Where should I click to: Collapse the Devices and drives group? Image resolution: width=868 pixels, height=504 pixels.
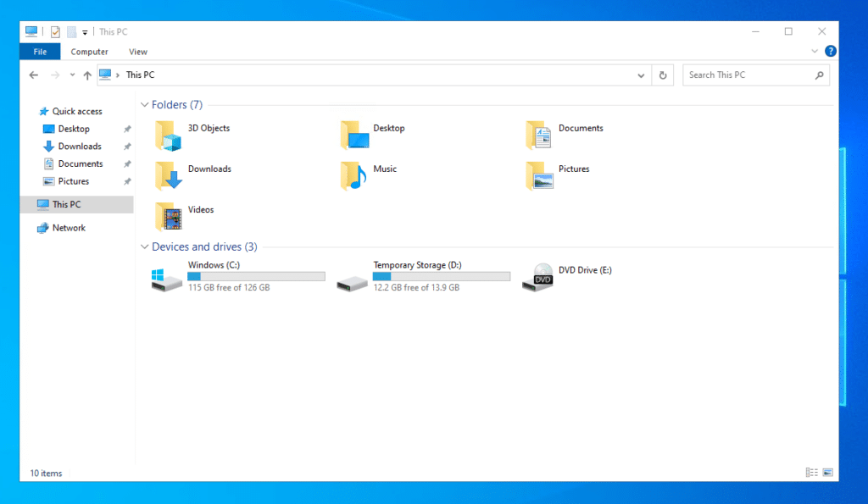point(144,247)
